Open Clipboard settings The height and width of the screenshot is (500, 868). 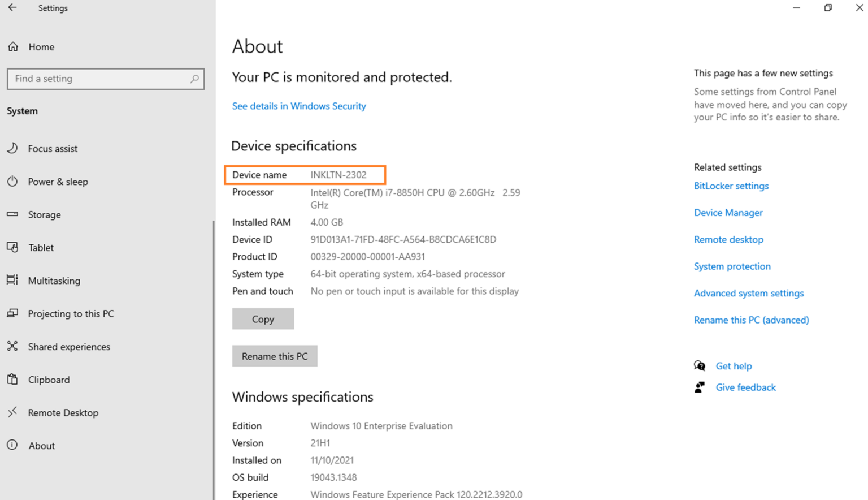(x=13, y=380)
